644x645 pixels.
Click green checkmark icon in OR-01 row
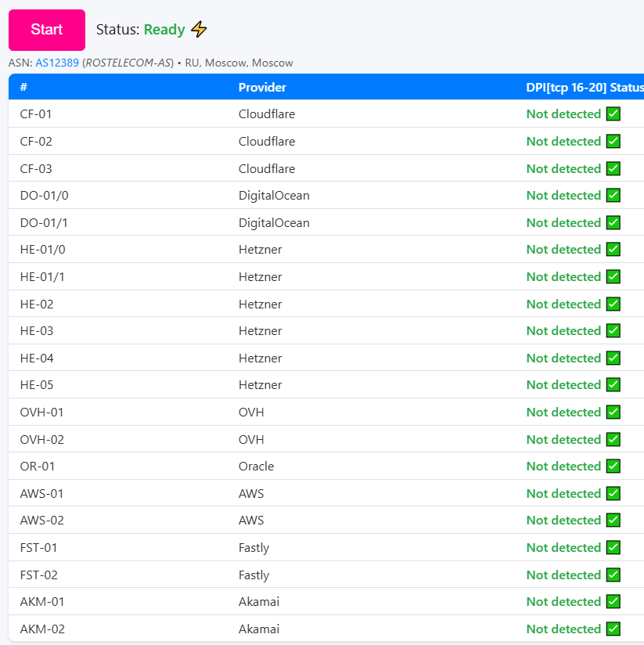point(613,467)
